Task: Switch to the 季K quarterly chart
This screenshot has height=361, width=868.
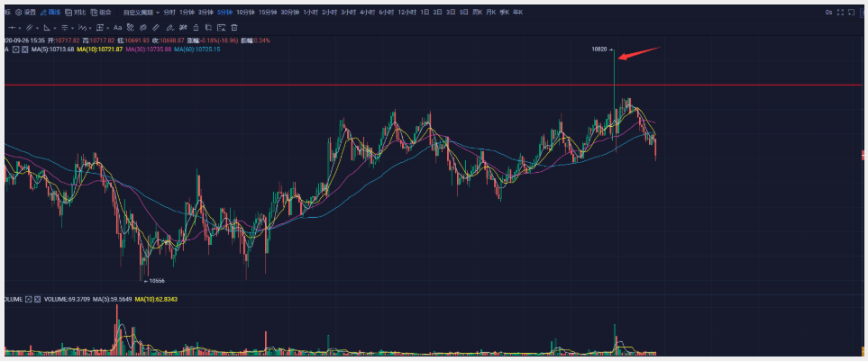Action: (504, 13)
